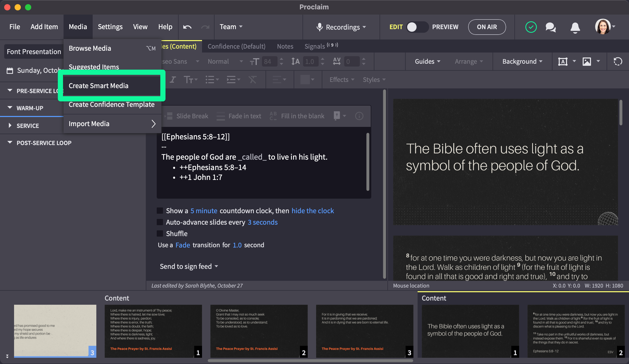Click the text box icon
Screen dimensions: 629x364
[x=563, y=62]
